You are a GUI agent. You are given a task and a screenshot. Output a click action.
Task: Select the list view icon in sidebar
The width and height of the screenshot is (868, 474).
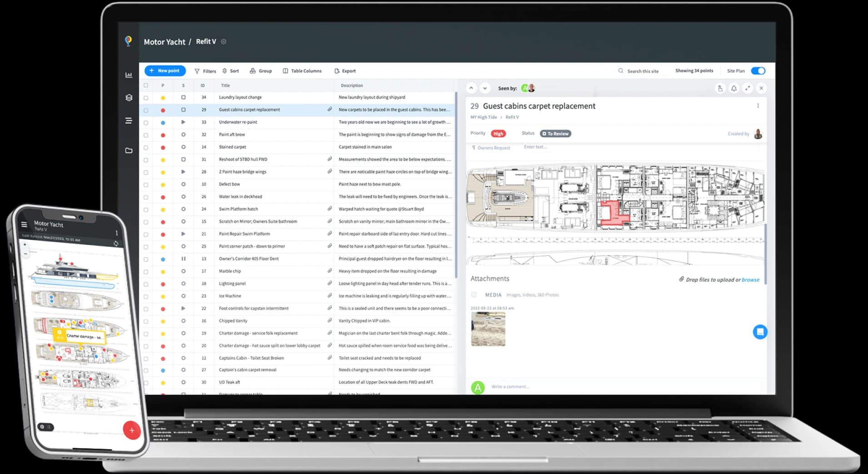coord(129,121)
